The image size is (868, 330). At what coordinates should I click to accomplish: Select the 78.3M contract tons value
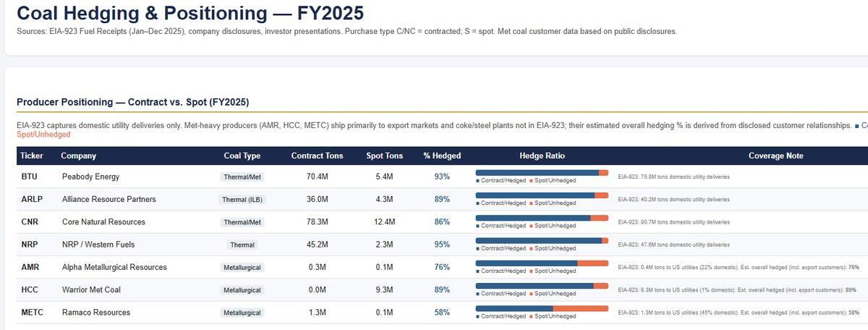pos(317,221)
